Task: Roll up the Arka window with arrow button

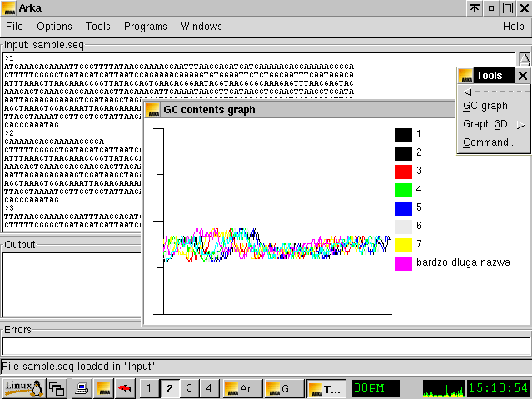Action: (x=475, y=7)
